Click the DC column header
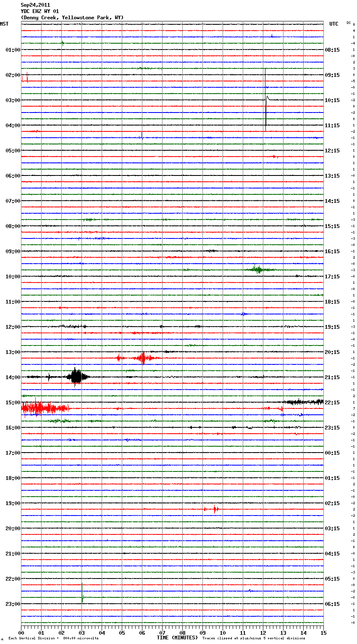357x644 pixels. 349,22
